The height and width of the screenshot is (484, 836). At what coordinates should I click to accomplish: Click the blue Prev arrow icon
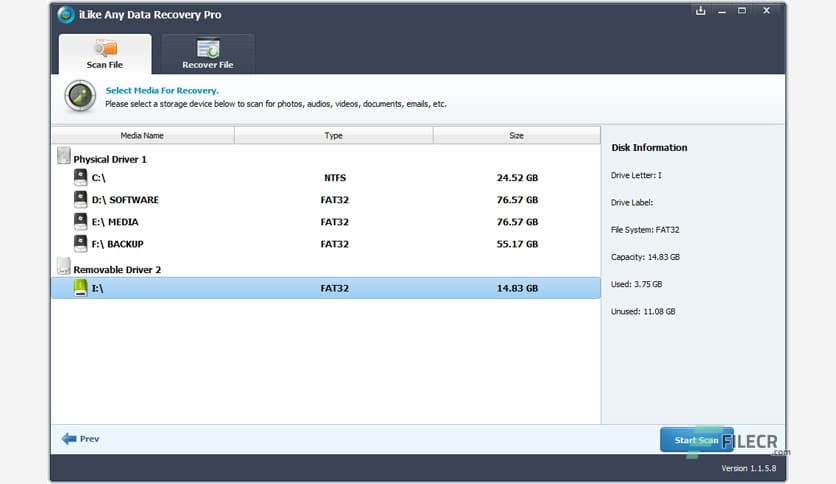tap(69, 439)
